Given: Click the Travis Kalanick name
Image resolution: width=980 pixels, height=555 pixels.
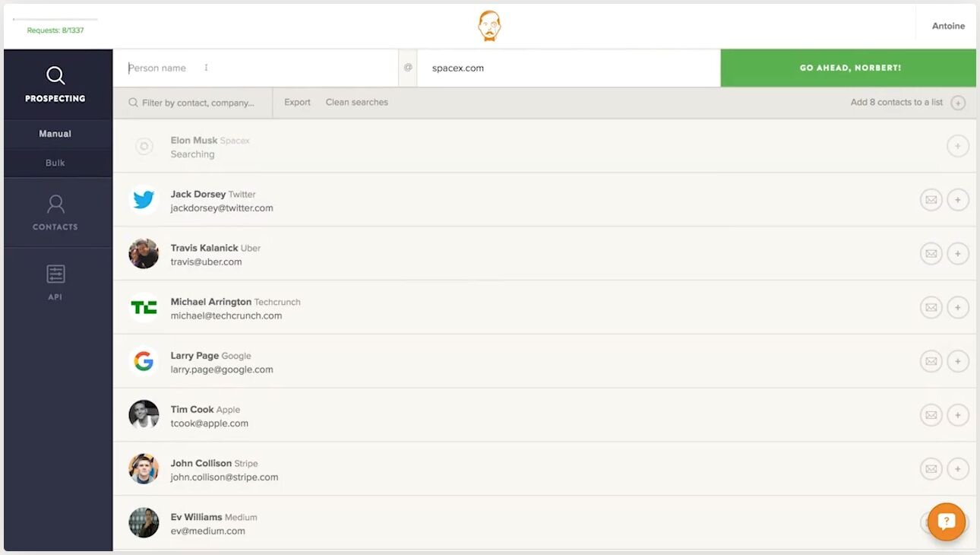Looking at the screenshot, I should click(204, 248).
